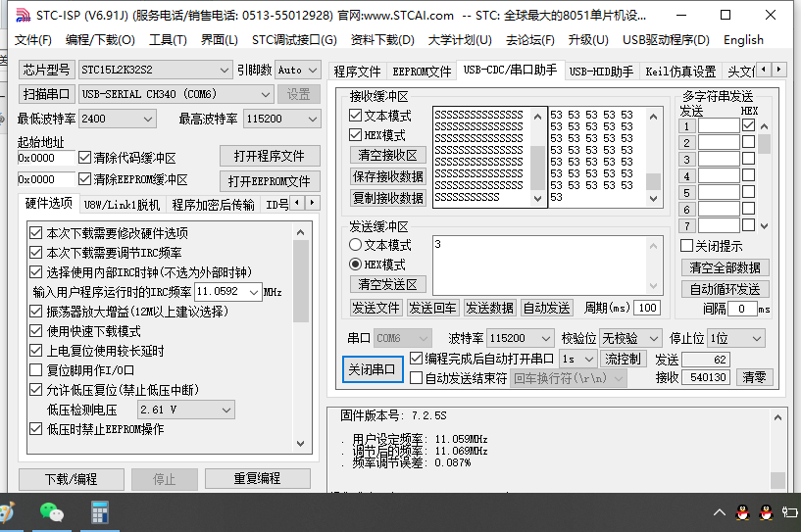This screenshot has height=532, width=801.
Task: Open the STC调试接口(G) menu
Action: point(294,40)
